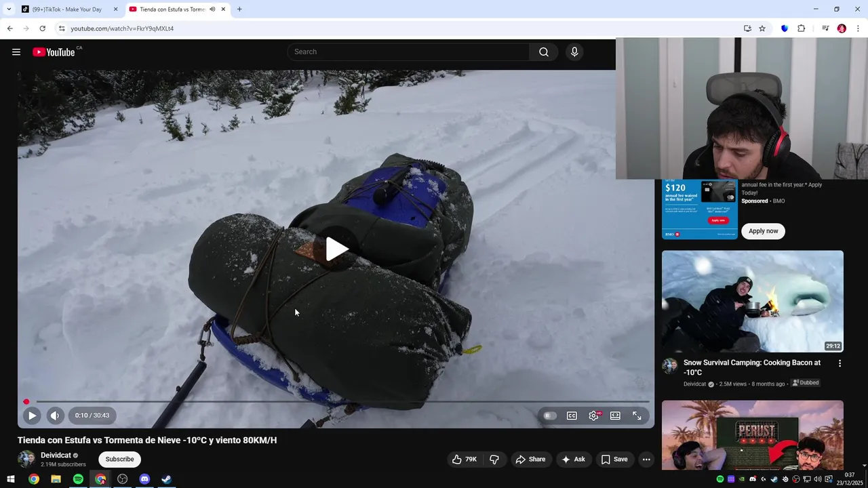The image size is (868, 488).
Task: Bookmark this page with star icon
Action: point(762,28)
